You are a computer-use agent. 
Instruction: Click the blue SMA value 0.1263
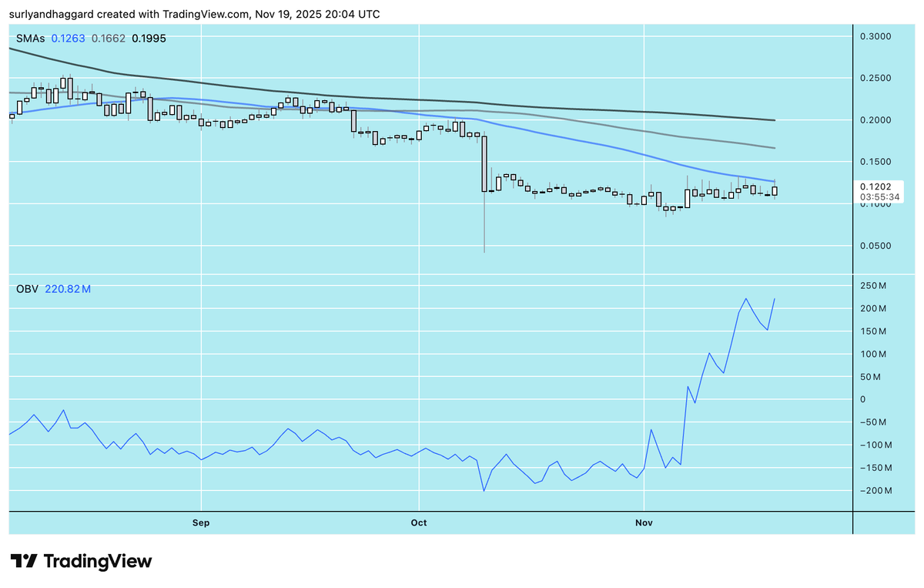[x=69, y=38]
